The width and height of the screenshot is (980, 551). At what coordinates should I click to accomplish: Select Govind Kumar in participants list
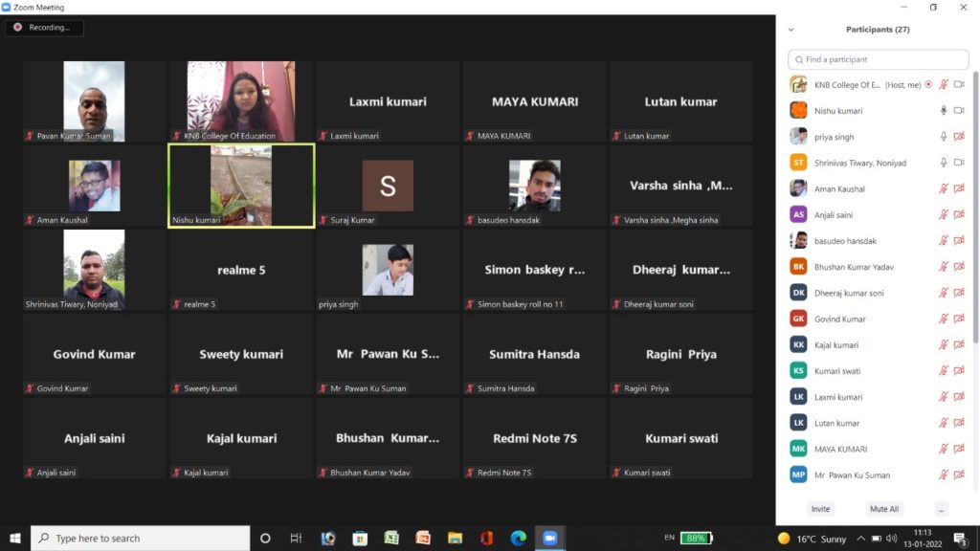[839, 319]
